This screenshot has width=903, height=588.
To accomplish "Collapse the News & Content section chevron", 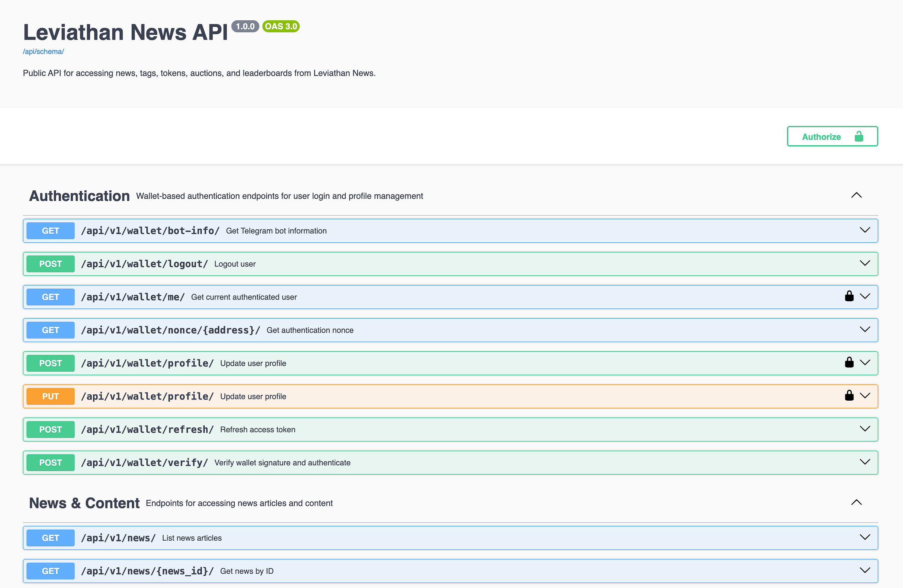I will click(x=856, y=503).
